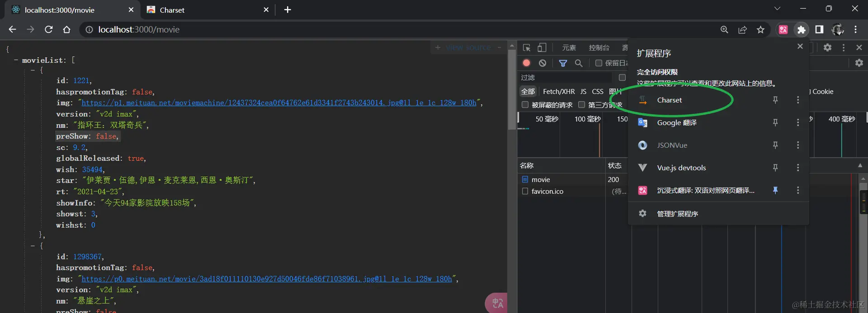Close the extensions popup

click(800, 47)
